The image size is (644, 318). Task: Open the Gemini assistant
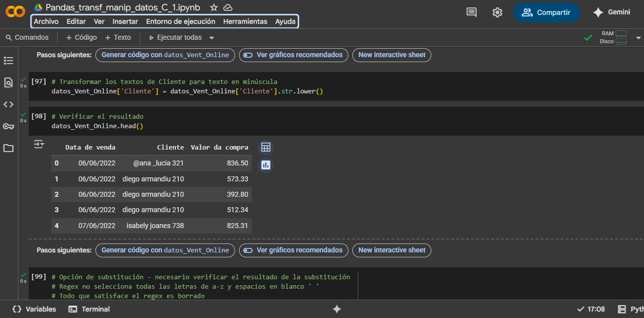coord(612,12)
